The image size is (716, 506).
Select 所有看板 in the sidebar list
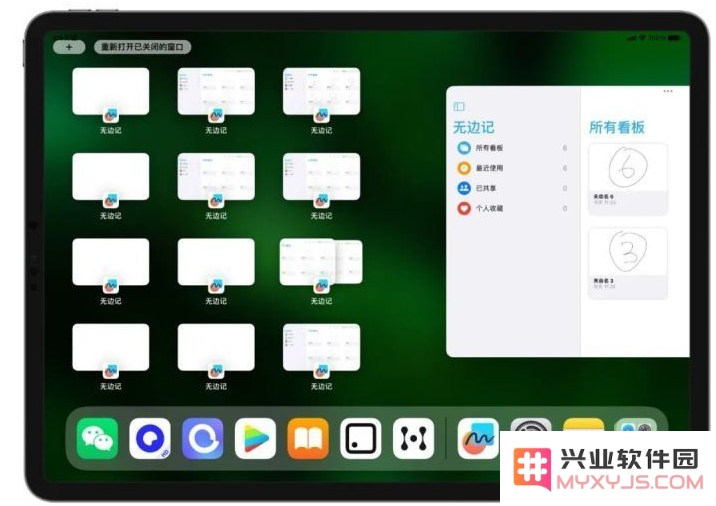pos(512,148)
